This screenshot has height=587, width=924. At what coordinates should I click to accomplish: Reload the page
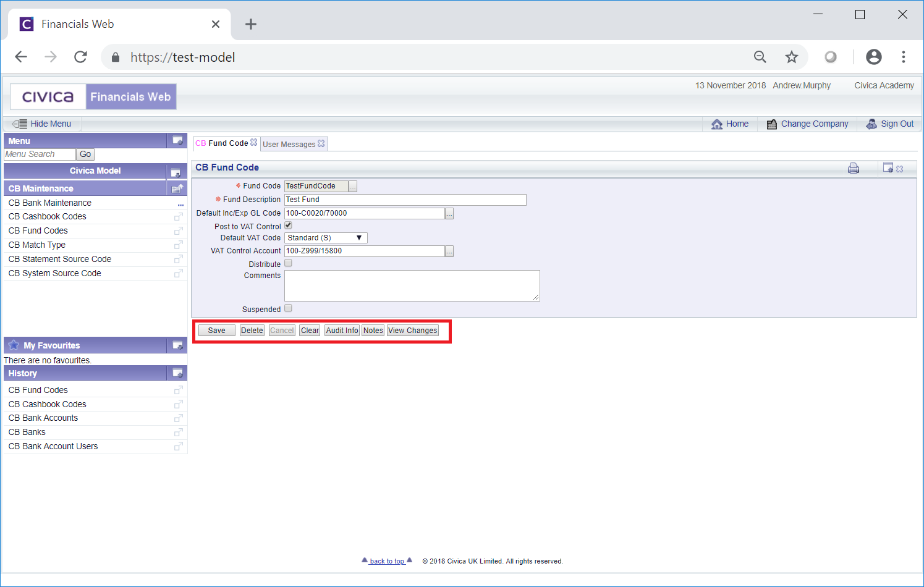pyautogui.click(x=80, y=57)
